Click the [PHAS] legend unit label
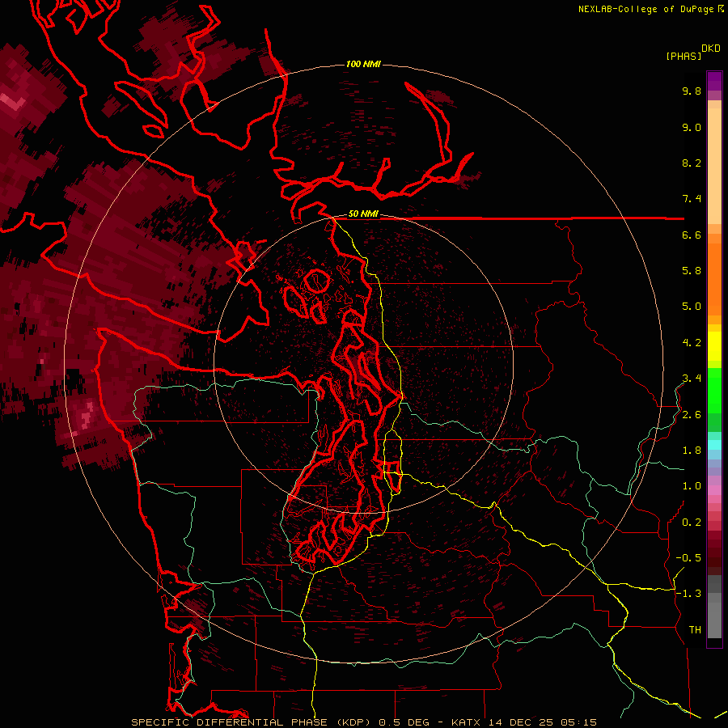 point(684,56)
